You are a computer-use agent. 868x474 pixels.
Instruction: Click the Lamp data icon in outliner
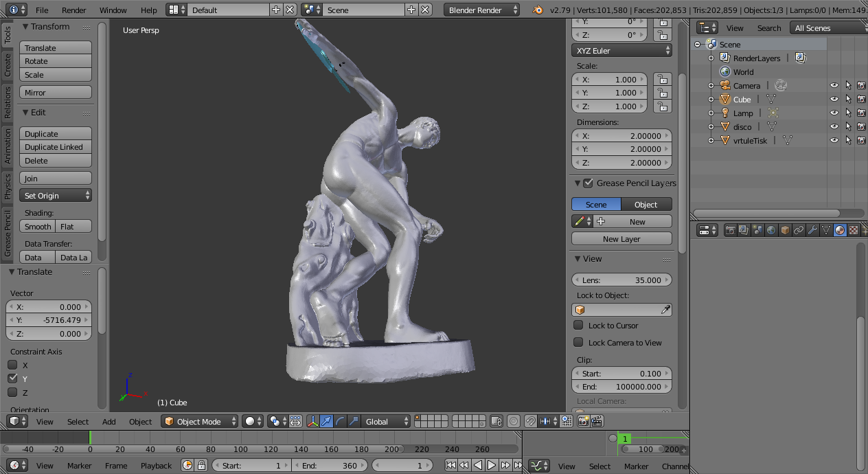point(773,113)
